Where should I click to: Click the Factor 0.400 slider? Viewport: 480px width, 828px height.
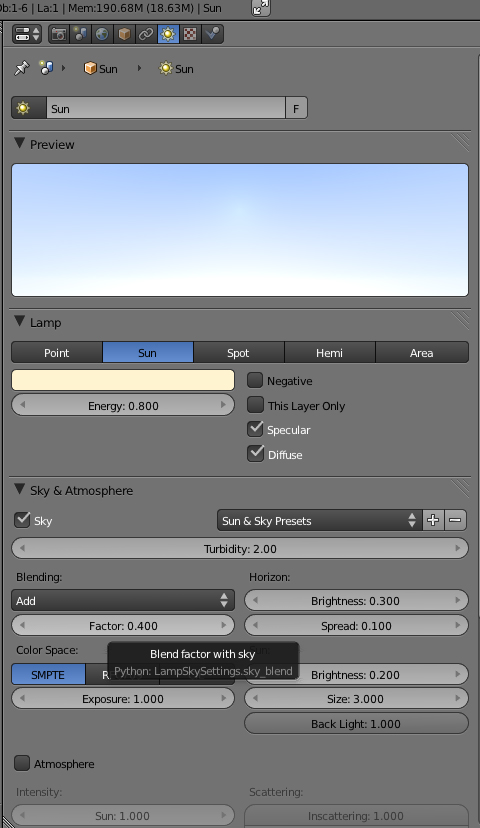coord(123,626)
